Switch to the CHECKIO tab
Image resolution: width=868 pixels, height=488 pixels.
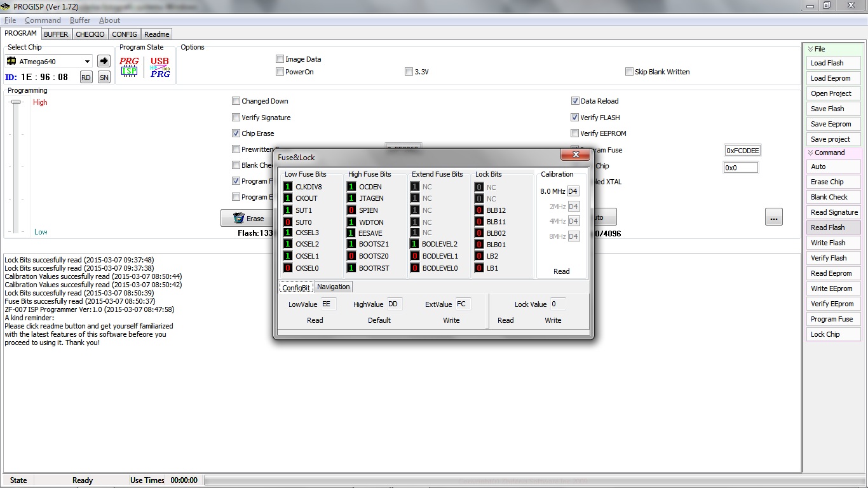[x=90, y=34]
